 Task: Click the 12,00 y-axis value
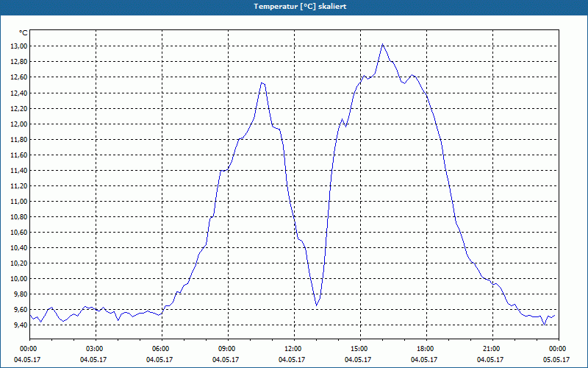click(x=20, y=124)
